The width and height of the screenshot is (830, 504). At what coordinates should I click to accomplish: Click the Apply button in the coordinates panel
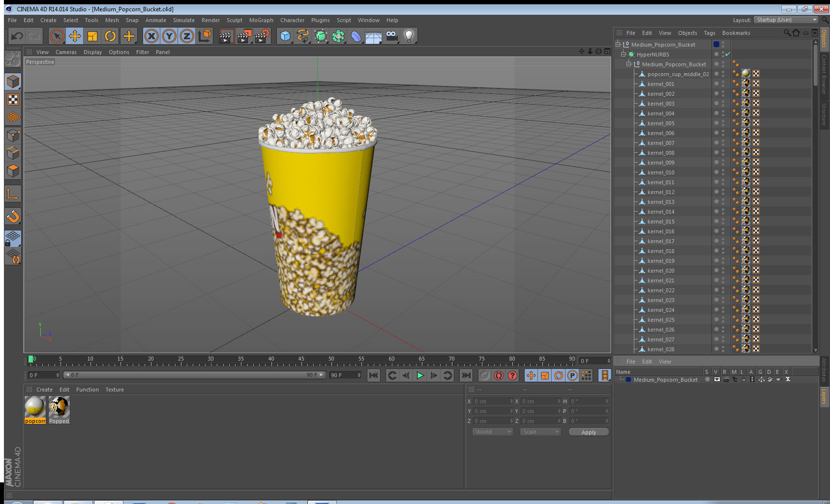tap(588, 432)
